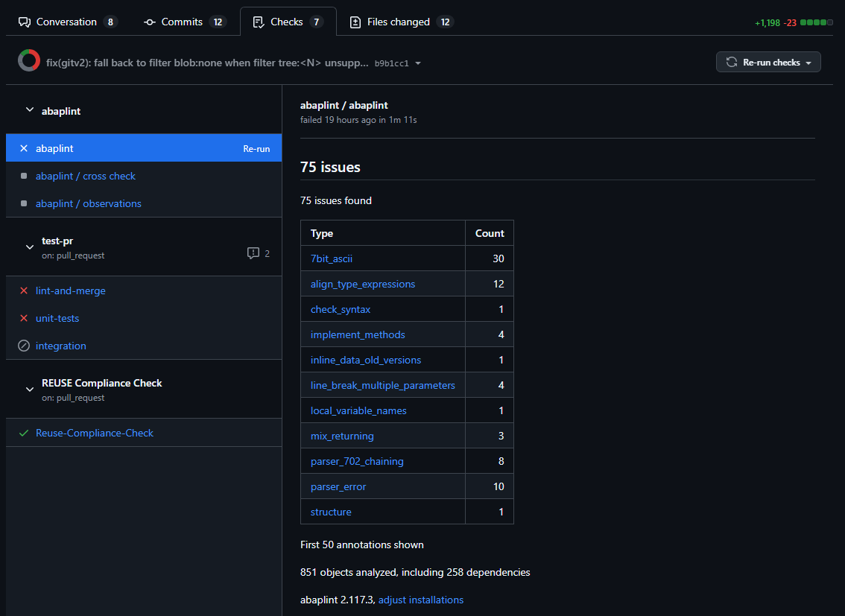Click the diffstat colored squares indicator

tap(817, 22)
